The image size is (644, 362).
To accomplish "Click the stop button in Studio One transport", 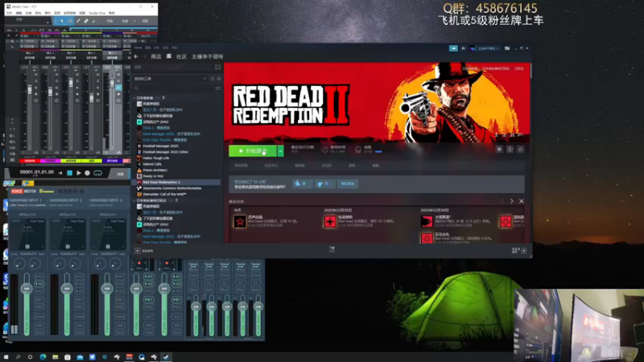I will point(69,173).
